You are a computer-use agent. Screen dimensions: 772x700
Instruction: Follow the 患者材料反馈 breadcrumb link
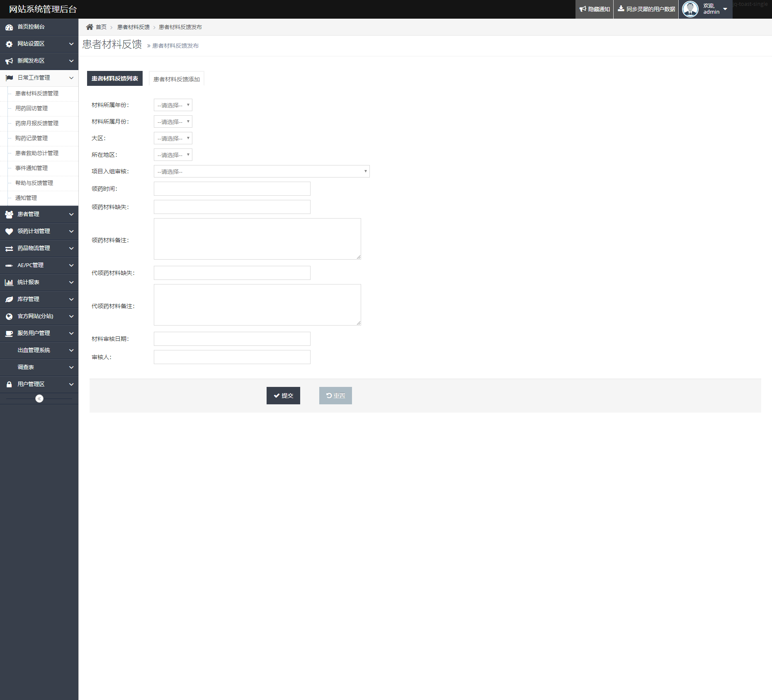pyautogui.click(x=134, y=27)
